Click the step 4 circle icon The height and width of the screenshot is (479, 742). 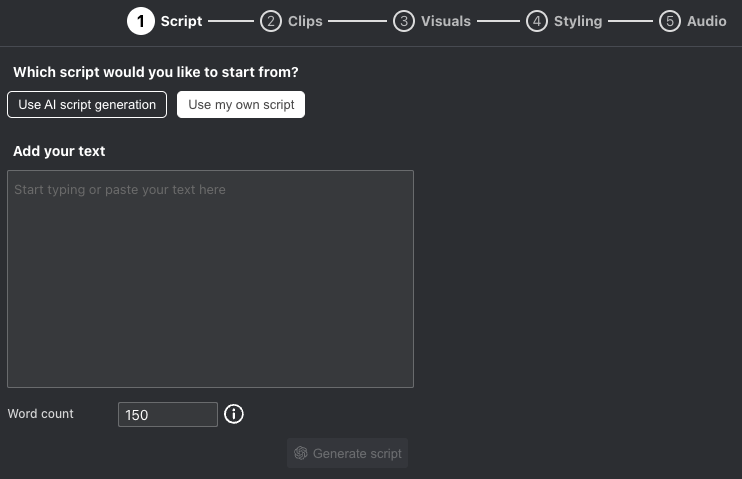point(537,21)
